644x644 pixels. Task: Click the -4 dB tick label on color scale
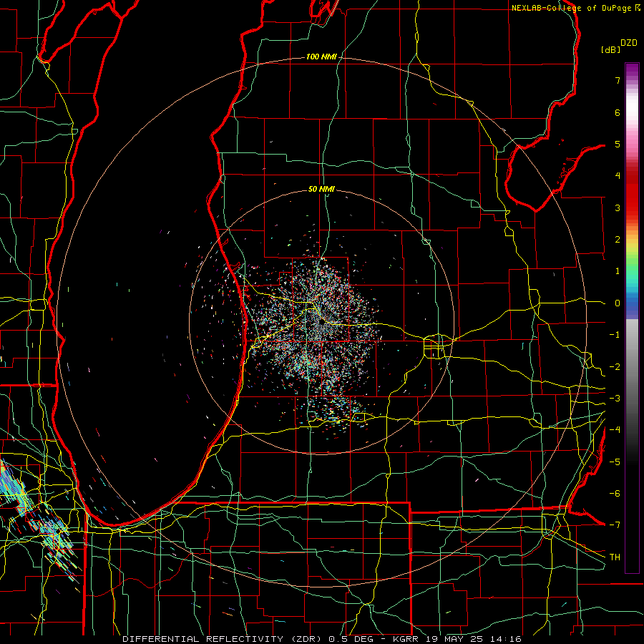(615, 429)
